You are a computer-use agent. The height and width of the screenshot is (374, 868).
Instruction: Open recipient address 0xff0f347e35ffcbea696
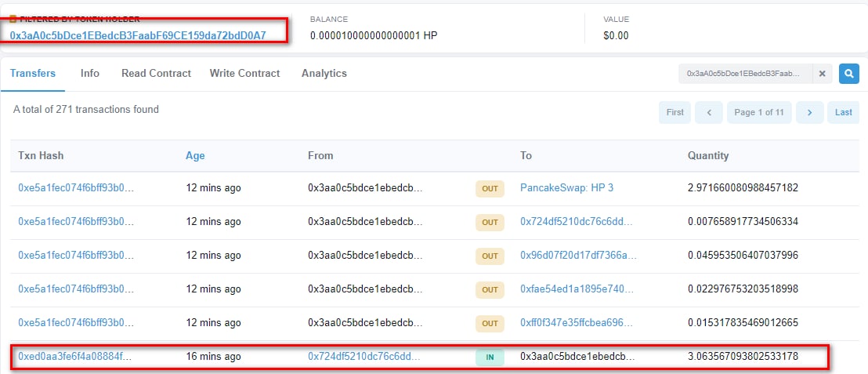tap(577, 322)
